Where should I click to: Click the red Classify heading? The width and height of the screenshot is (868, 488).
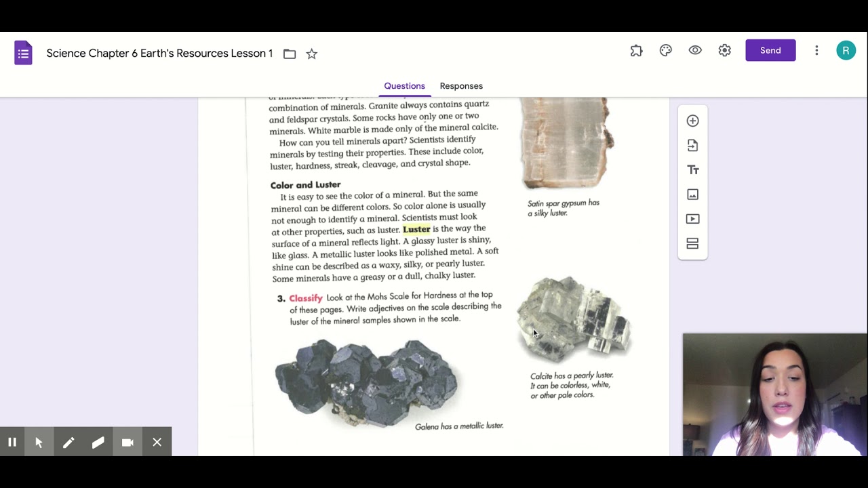click(306, 298)
